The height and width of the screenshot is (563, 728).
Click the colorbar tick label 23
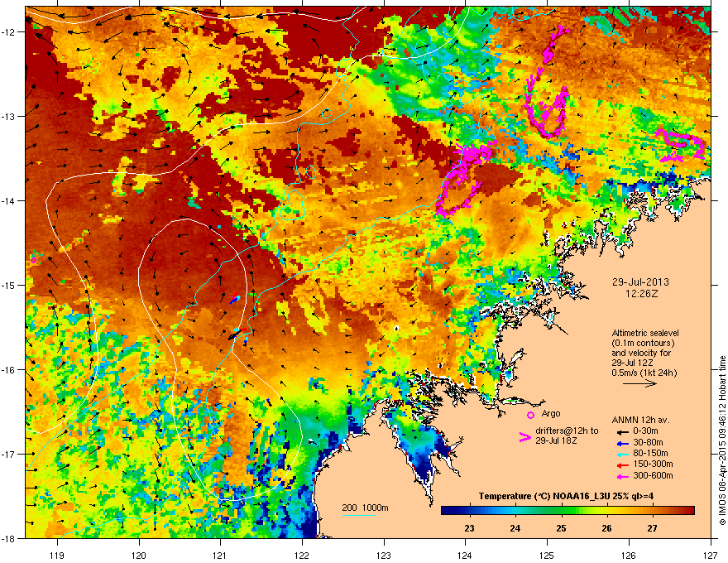tap(469, 528)
